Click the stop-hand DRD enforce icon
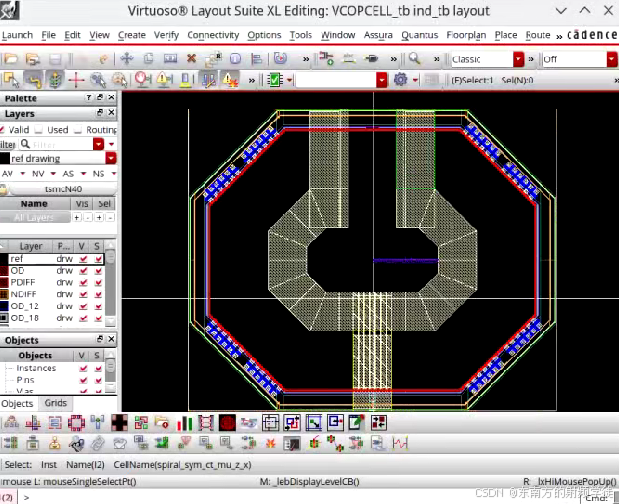 point(143,80)
